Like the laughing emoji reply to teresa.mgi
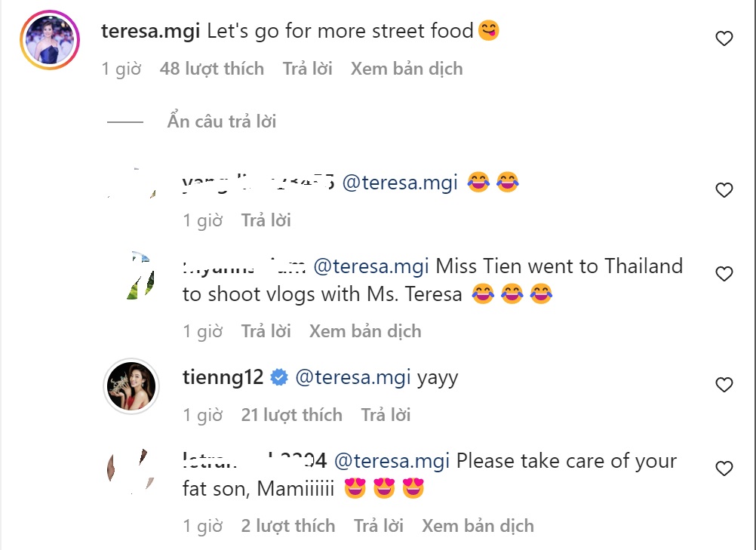The image size is (756, 550). 724,190
